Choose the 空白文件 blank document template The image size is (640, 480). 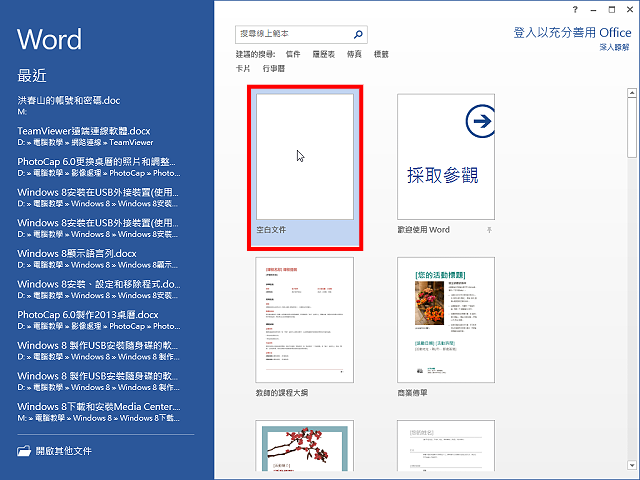pyautogui.click(x=305, y=168)
